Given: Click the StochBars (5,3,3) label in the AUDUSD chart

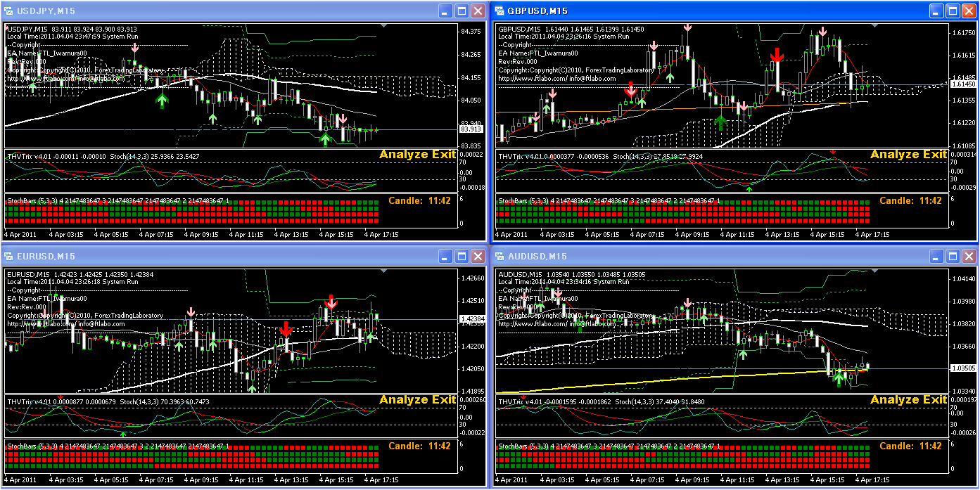Looking at the screenshot, I should pyautogui.click(x=523, y=446).
